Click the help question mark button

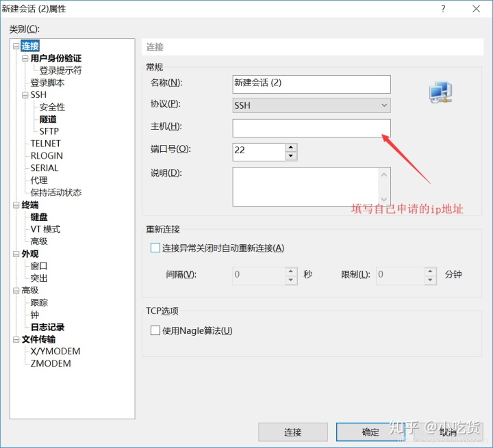click(443, 8)
